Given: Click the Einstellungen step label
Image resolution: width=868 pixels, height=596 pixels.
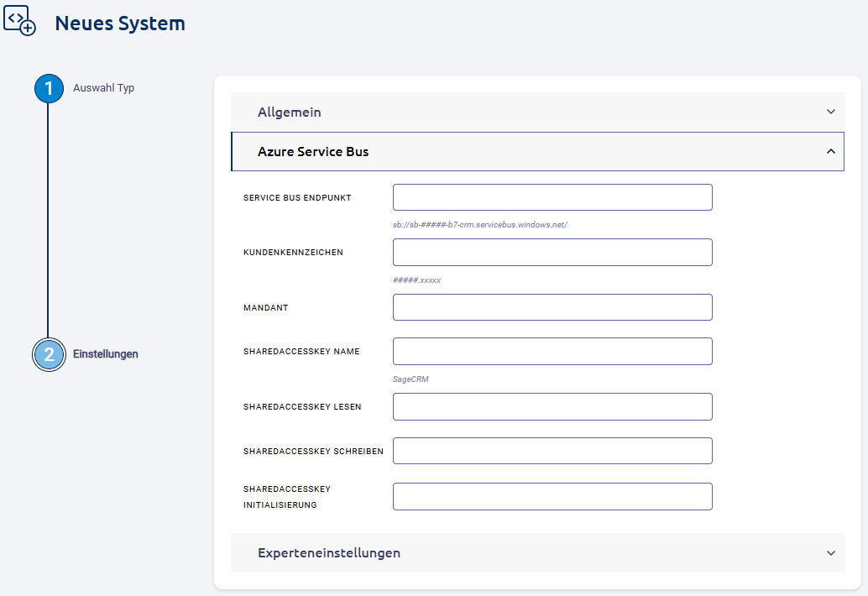Looking at the screenshot, I should pyautogui.click(x=105, y=354).
